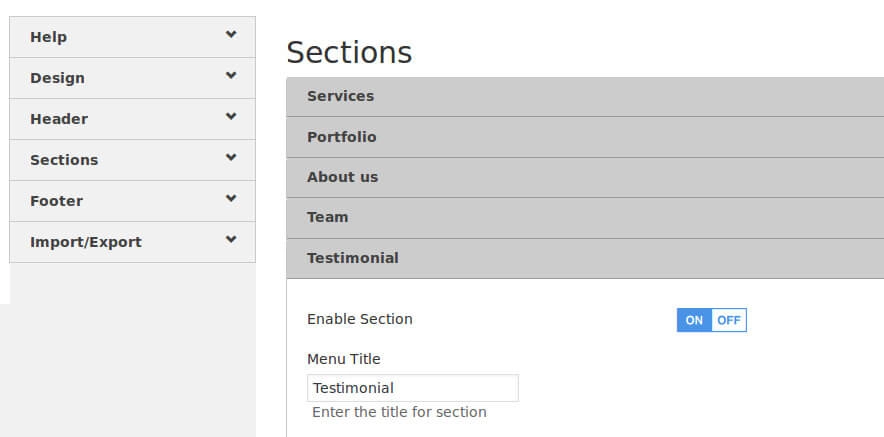Click the chevron icon beside Sections
This screenshot has height=437, width=884.
231,158
